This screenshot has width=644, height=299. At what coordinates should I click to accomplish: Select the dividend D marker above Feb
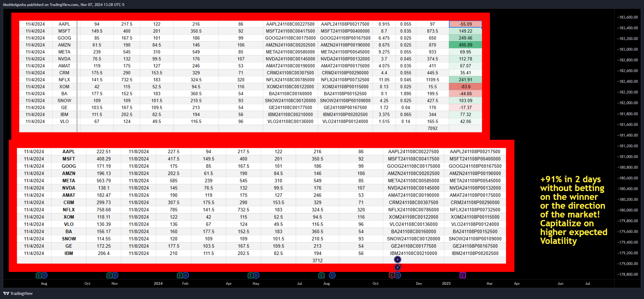[x=186, y=275]
